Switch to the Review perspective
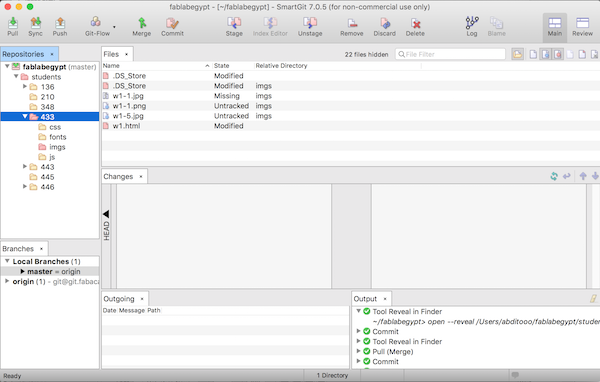Viewport: 600px width, 382px height. tap(582, 26)
